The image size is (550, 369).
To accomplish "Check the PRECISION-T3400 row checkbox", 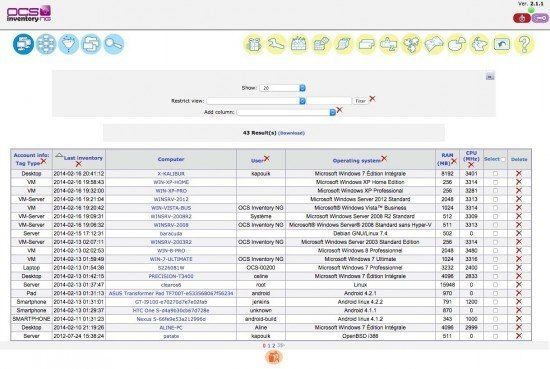I will click(x=495, y=276).
